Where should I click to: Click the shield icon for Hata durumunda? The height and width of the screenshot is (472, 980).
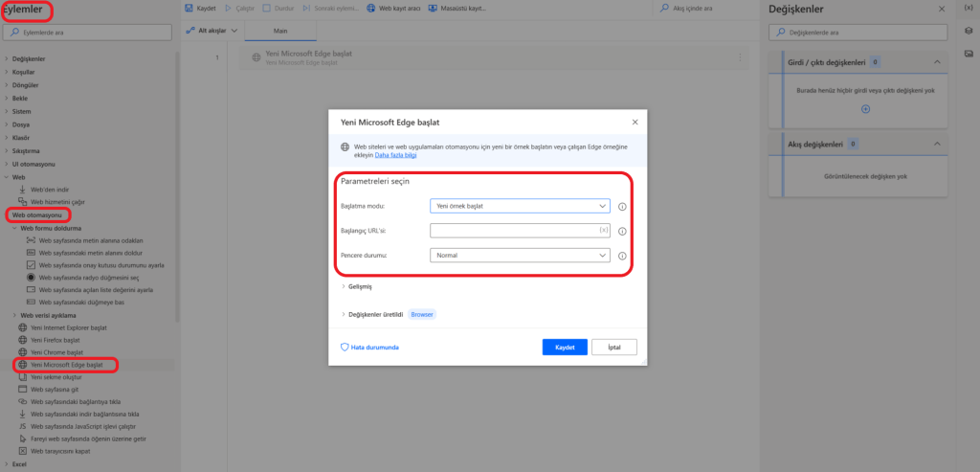click(x=345, y=347)
